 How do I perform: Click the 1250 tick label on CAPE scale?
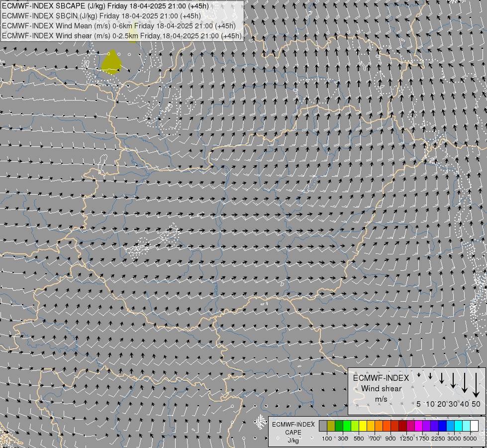pos(406,439)
